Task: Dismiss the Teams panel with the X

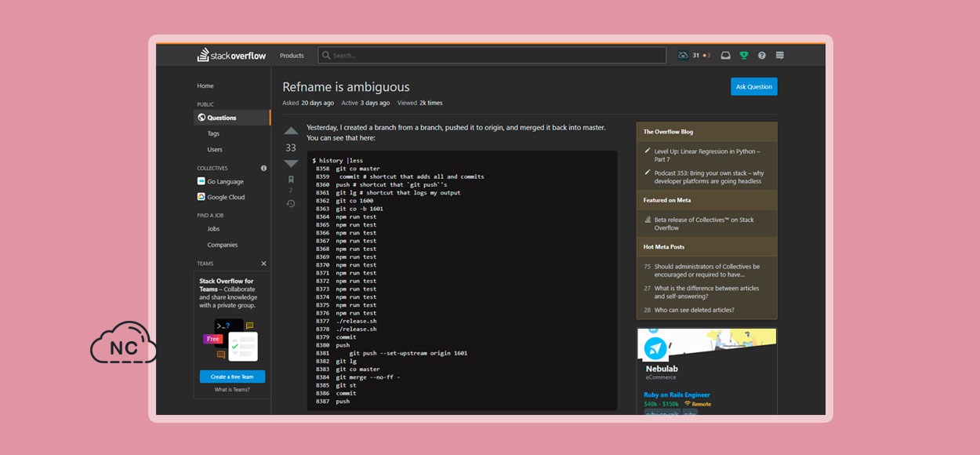Action: tap(263, 264)
